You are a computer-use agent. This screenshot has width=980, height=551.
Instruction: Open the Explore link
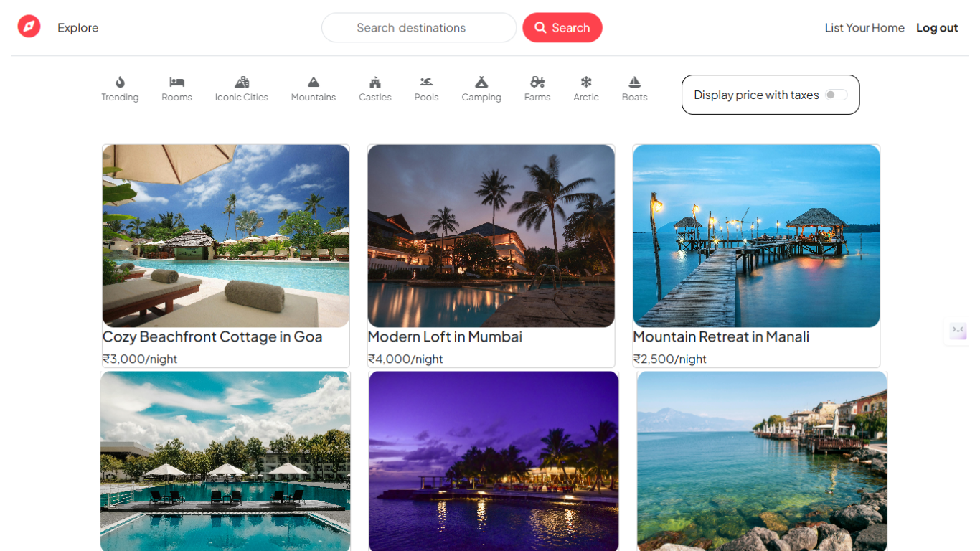click(x=78, y=28)
